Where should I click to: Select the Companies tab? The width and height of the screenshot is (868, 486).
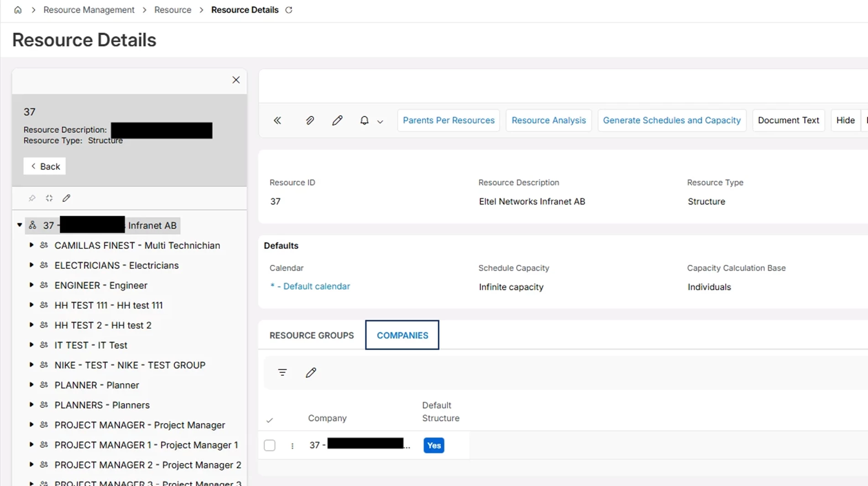[x=402, y=335]
